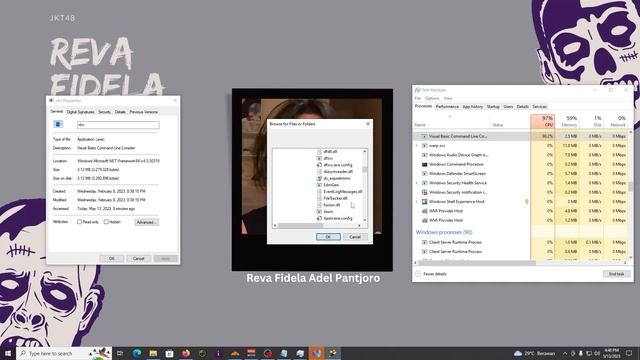
Task: Open the notification center icon
Action: (x=629, y=353)
